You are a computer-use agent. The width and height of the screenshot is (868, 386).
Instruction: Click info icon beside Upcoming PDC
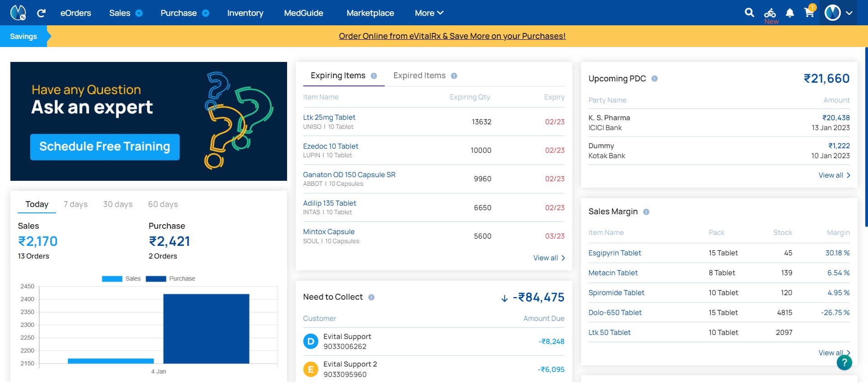[654, 79]
